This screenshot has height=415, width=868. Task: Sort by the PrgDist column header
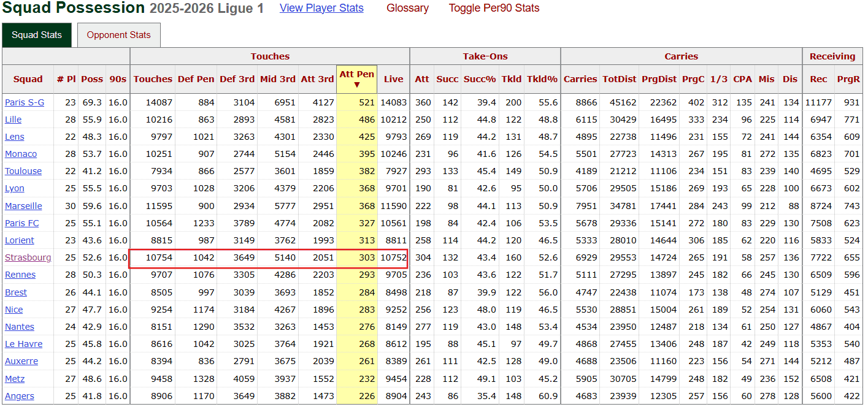[x=659, y=78]
